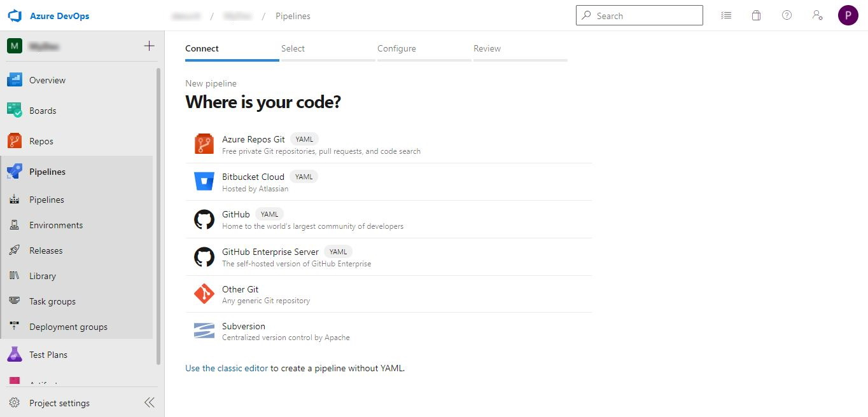Open the work items list icon in header
The height and width of the screenshot is (417, 868).
726,16
